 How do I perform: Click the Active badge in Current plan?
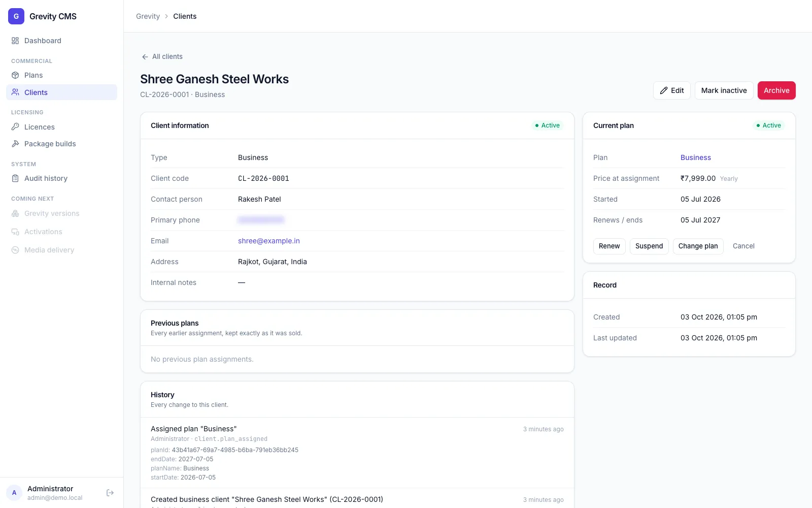coord(769,125)
